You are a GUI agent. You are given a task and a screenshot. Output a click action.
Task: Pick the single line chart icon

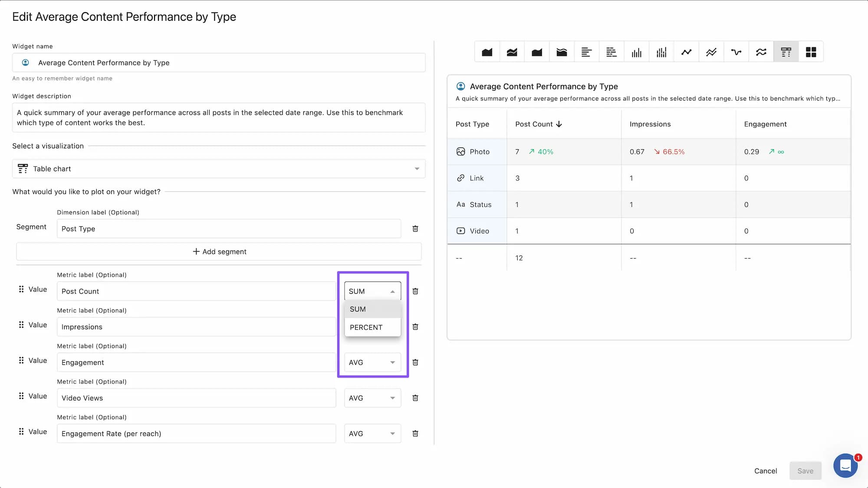pyautogui.click(x=686, y=52)
